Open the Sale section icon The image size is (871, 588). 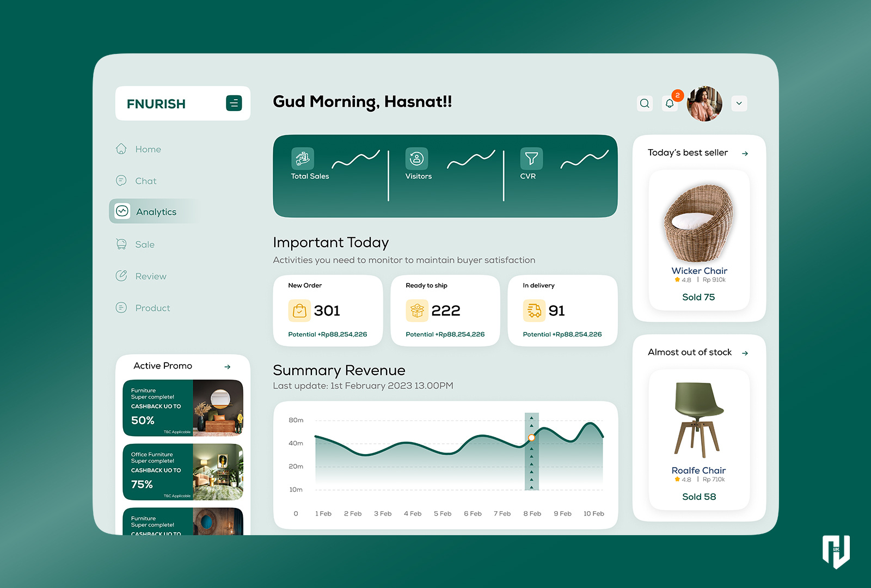[x=121, y=244]
